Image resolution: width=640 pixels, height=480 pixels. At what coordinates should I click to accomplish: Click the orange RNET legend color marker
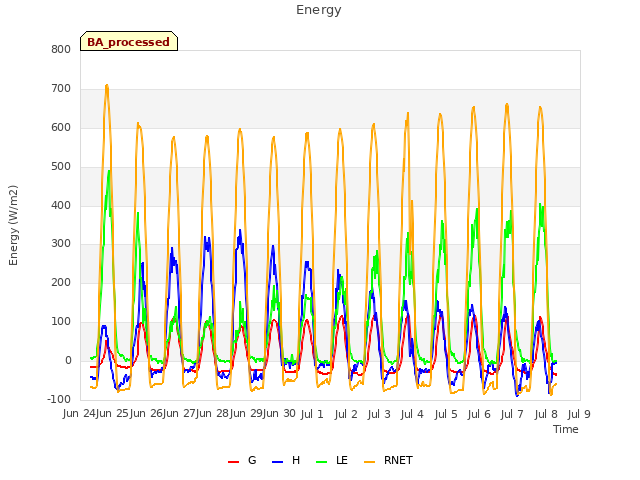(x=369, y=462)
